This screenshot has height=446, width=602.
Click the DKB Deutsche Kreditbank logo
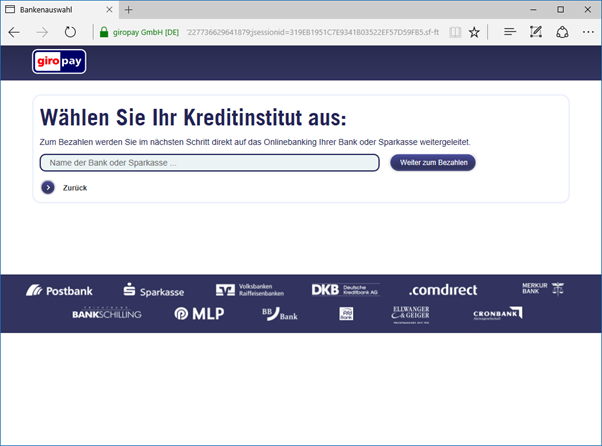(x=345, y=289)
